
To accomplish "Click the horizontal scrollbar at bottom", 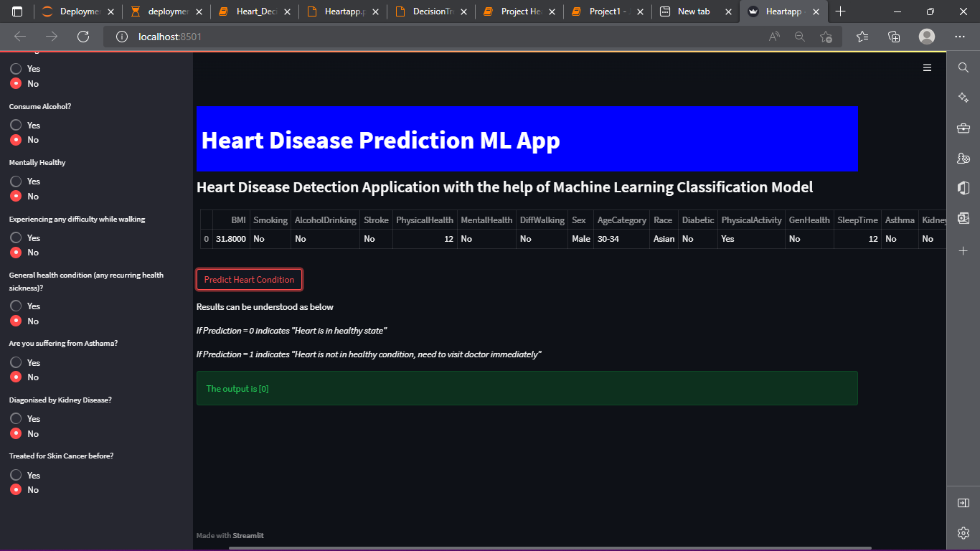I will click(x=550, y=548).
